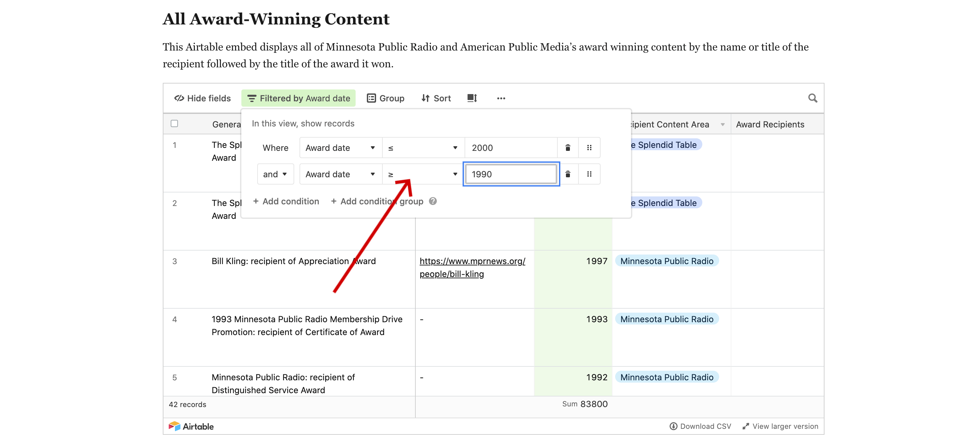Click Download CSV

(700, 426)
